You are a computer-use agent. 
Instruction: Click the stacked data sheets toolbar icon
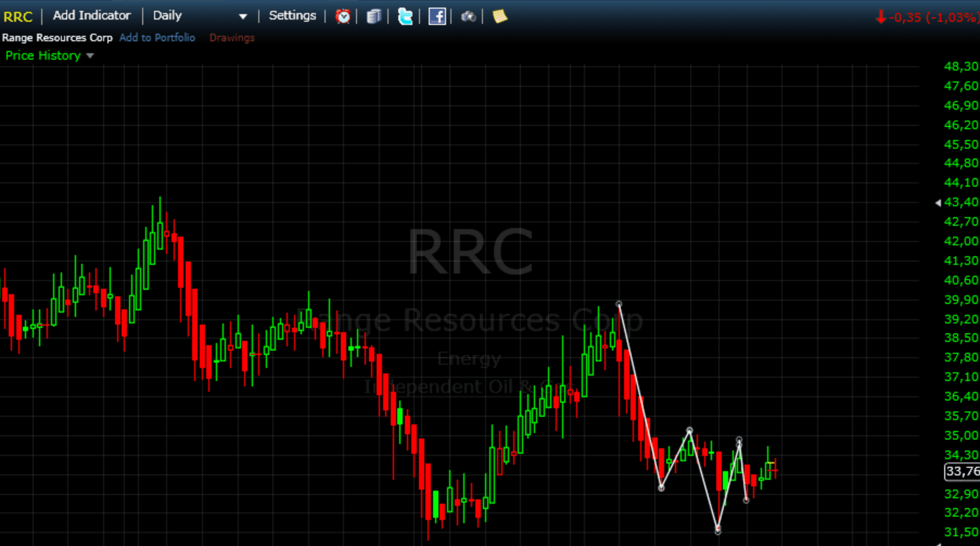[x=374, y=16]
